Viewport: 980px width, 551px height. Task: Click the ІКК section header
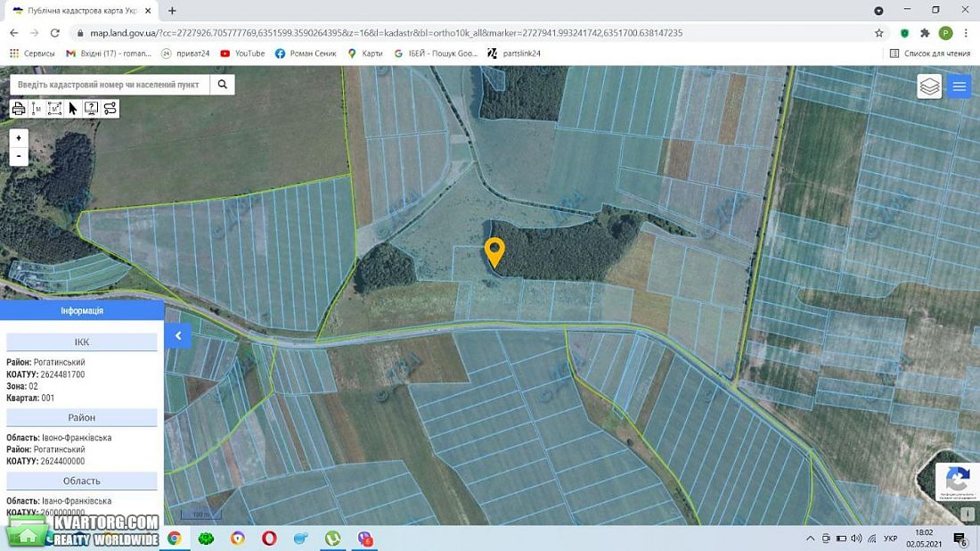(x=82, y=342)
